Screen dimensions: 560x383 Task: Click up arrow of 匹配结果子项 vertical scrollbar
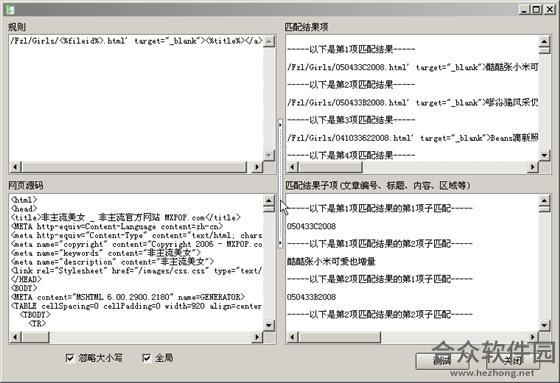click(x=544, y=200)
